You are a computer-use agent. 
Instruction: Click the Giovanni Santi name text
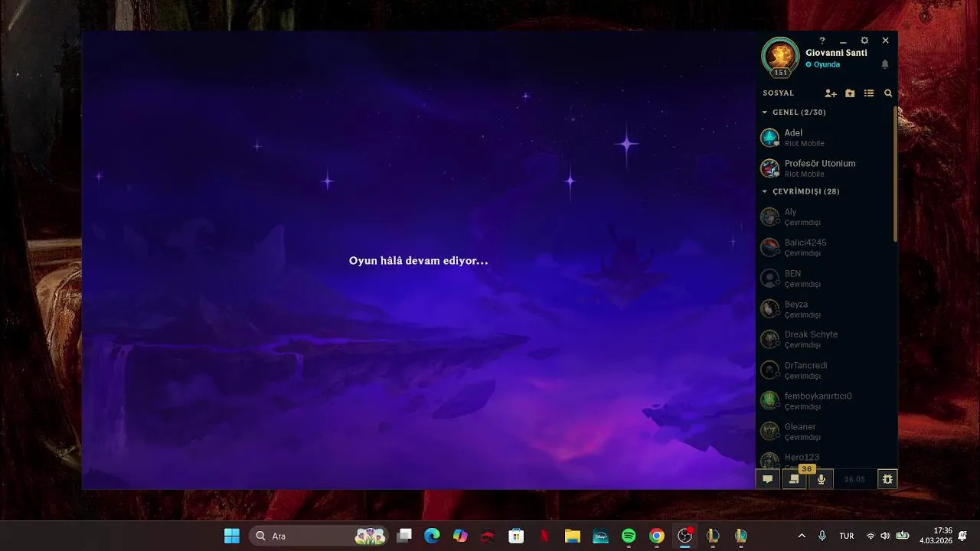coord(836,53)
